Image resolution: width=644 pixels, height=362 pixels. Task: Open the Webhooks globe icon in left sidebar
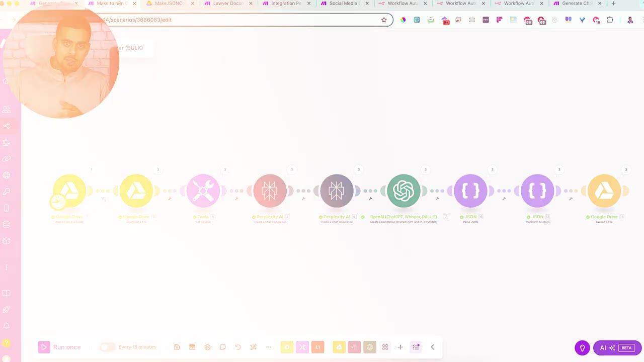tap(7, 175)
